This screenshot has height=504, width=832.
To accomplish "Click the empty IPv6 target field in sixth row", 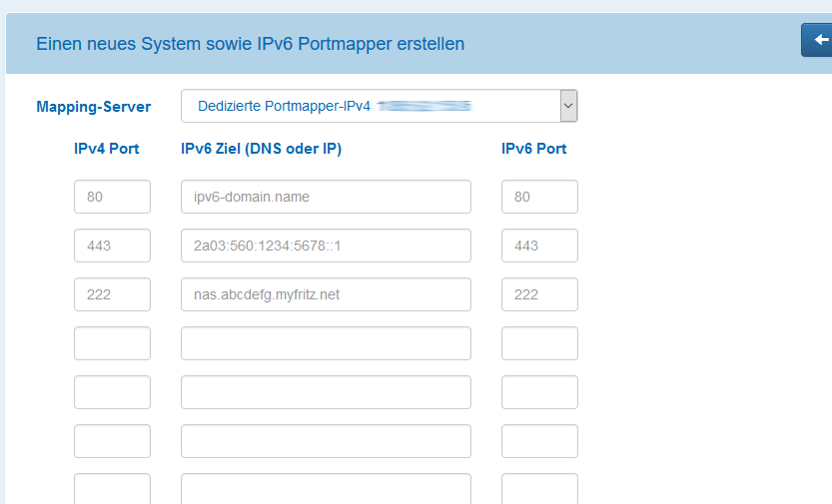I will 326,441.
